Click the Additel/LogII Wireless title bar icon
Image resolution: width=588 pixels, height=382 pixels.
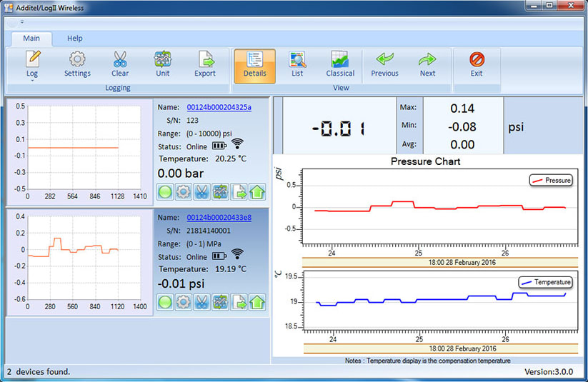pyautogui.click(x=9, y=8)
